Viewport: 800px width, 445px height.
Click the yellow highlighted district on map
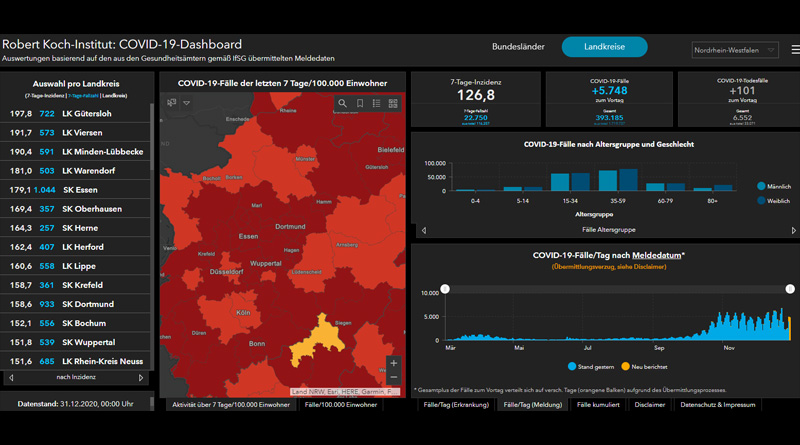tap(317, 339)
